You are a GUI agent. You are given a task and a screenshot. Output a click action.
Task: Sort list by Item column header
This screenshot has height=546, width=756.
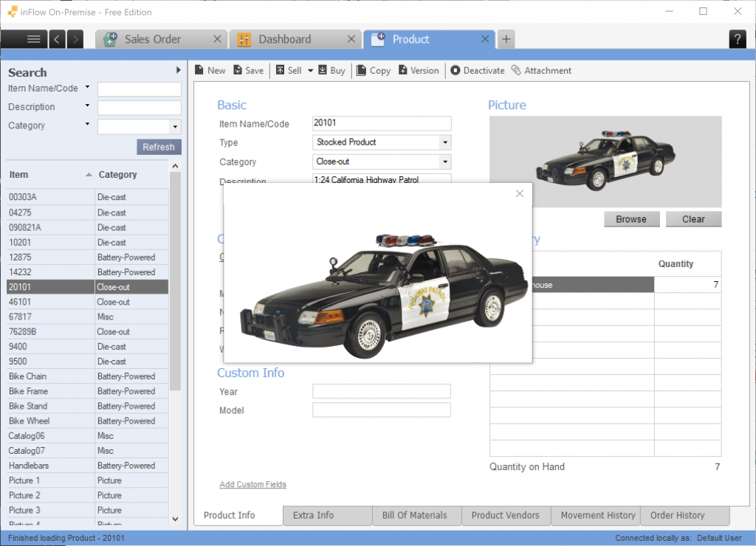point(50,174)
